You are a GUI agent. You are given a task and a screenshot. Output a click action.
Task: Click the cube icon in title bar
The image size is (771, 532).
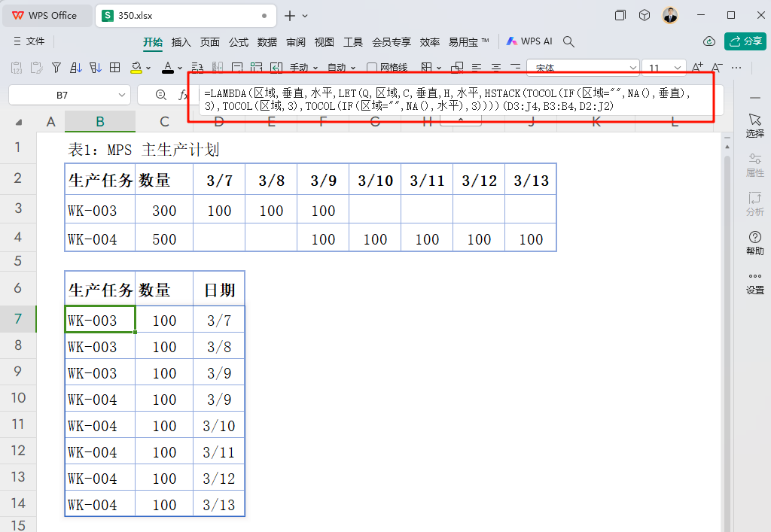(x=645, y=15)
